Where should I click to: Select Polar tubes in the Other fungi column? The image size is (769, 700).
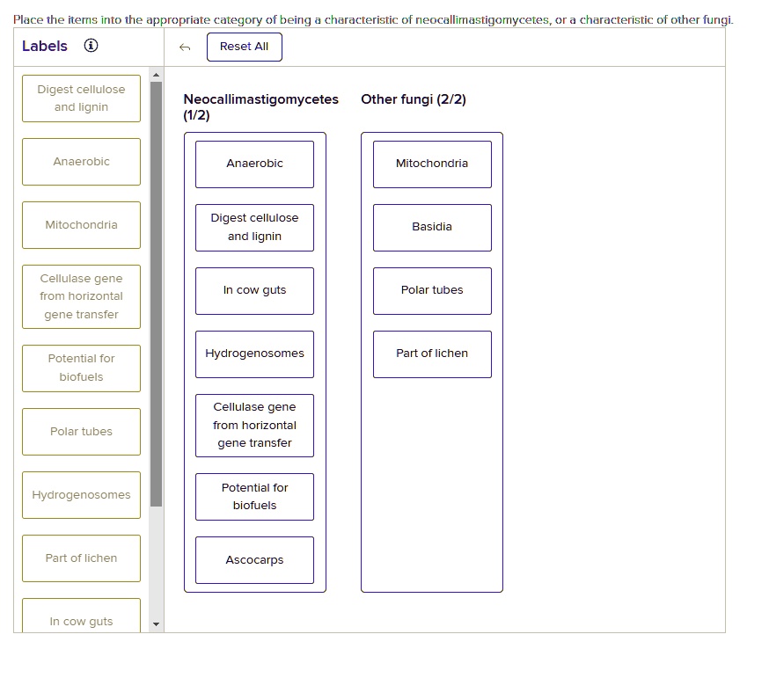click(x=432, y=291)
